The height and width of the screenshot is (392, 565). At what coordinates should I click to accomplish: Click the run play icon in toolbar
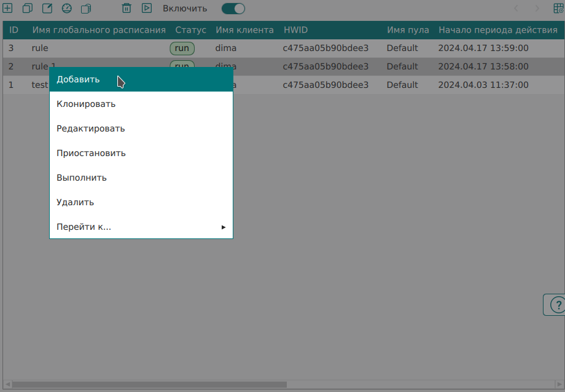[147, 9]
